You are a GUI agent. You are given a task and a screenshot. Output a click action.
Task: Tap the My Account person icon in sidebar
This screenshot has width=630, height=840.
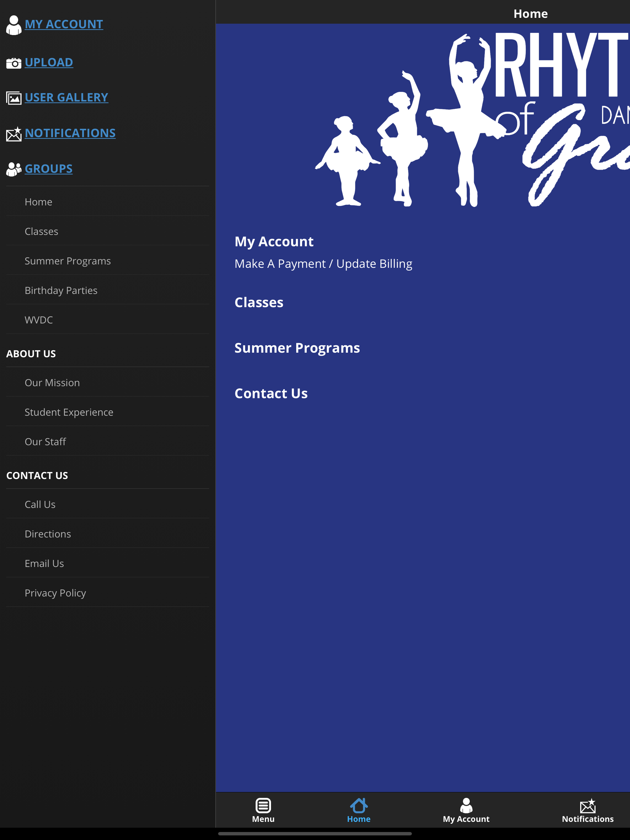[x=14, y=25]
